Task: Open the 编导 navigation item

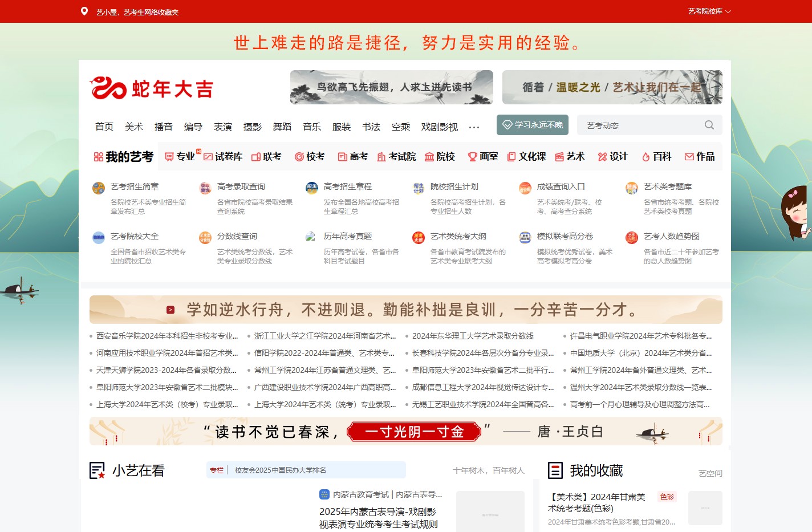Action: [x=193, y=127]
